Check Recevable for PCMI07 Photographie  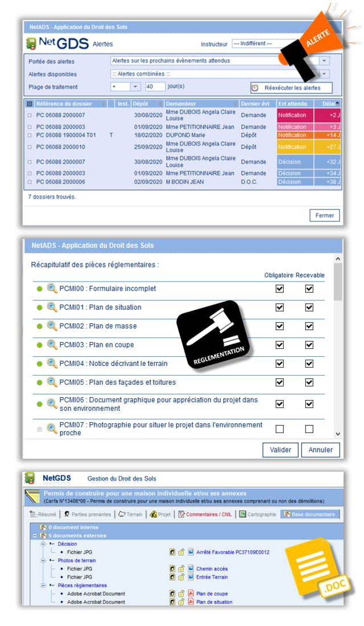coord(309,429)
